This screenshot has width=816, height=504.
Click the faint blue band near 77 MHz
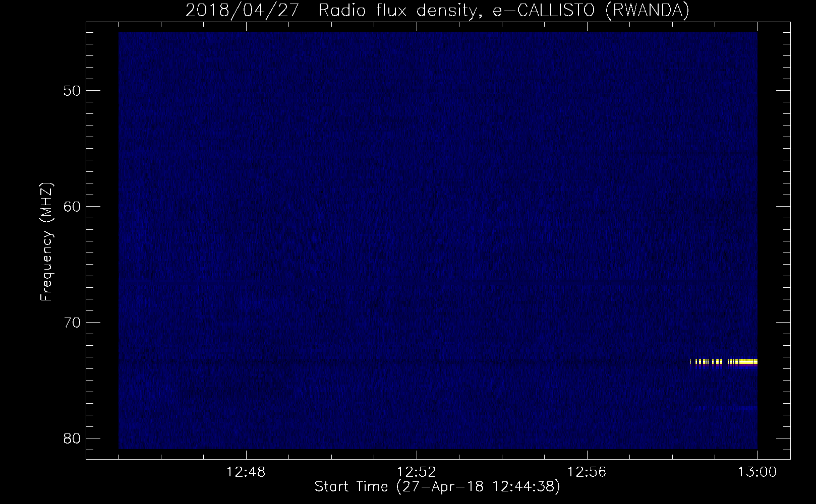[x=726, y=408]
